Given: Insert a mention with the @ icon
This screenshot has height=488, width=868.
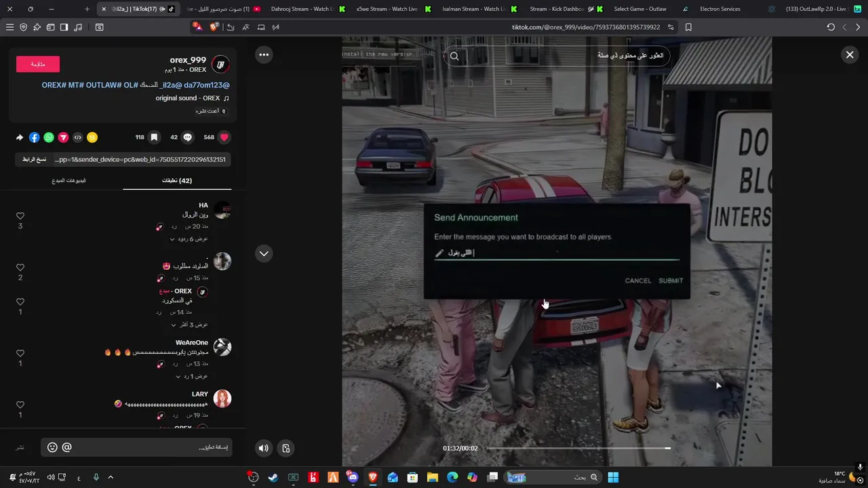Looking at the screenshot, I should point(66,447).
